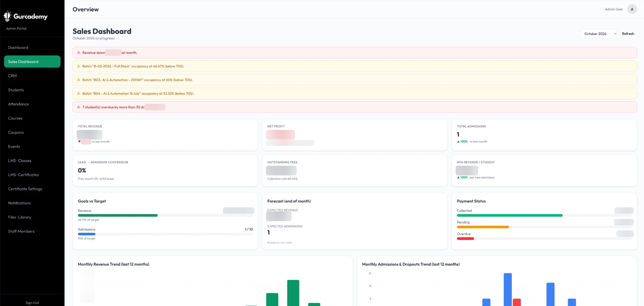Open LMS · Certificates
The image size is (644, 306).
point(32,175)
